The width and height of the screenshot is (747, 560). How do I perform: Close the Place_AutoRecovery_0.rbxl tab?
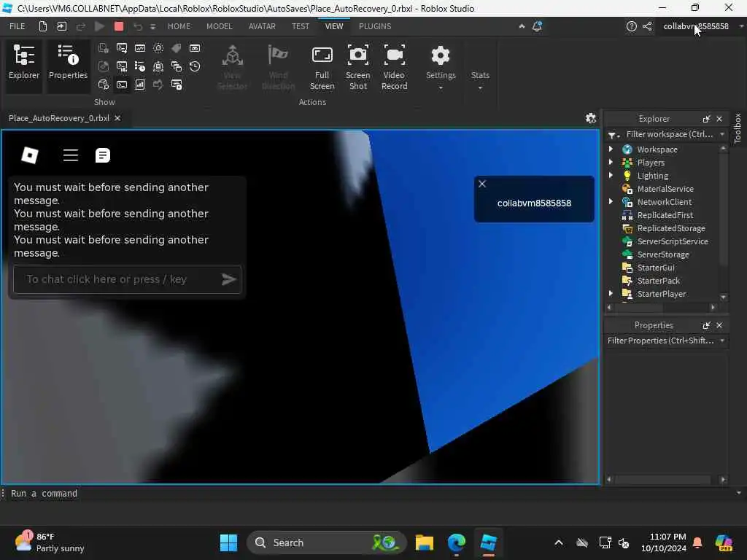[x=117, y=118]
